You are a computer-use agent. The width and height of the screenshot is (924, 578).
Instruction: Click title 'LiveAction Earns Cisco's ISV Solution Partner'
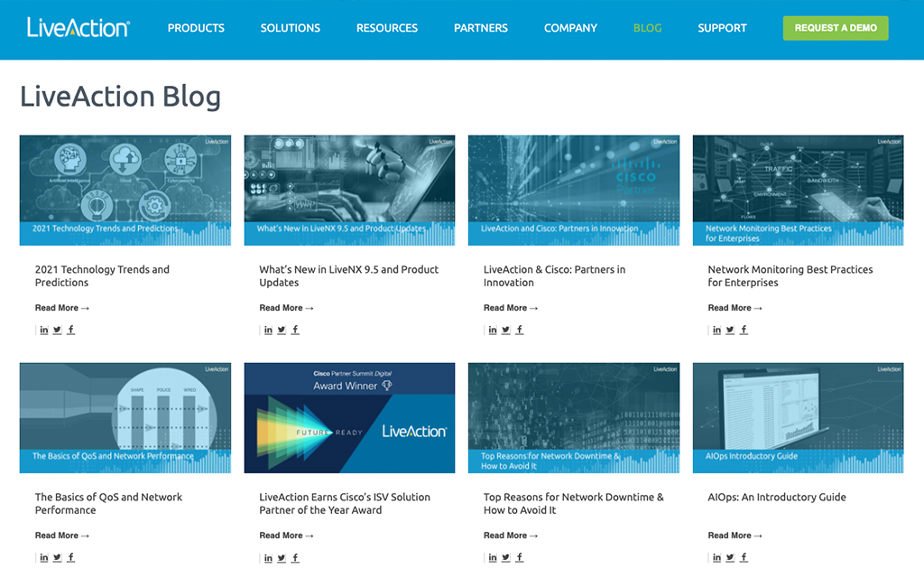tap(345, 503)
